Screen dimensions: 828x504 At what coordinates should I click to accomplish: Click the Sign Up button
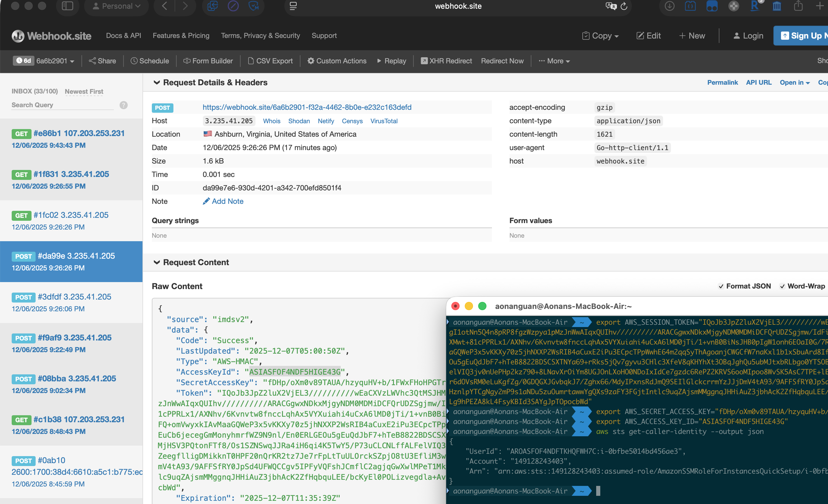coord(806,36)
